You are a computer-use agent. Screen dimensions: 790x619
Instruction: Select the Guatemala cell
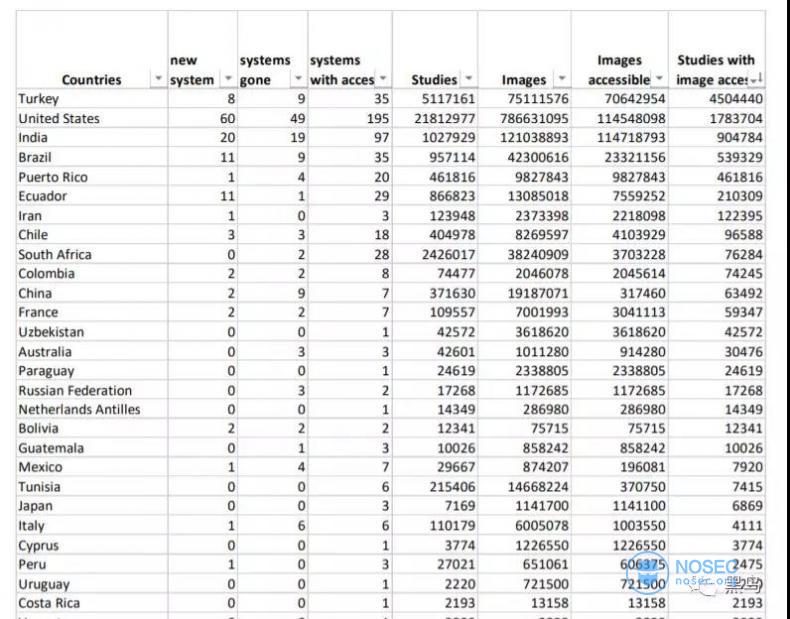92,448
